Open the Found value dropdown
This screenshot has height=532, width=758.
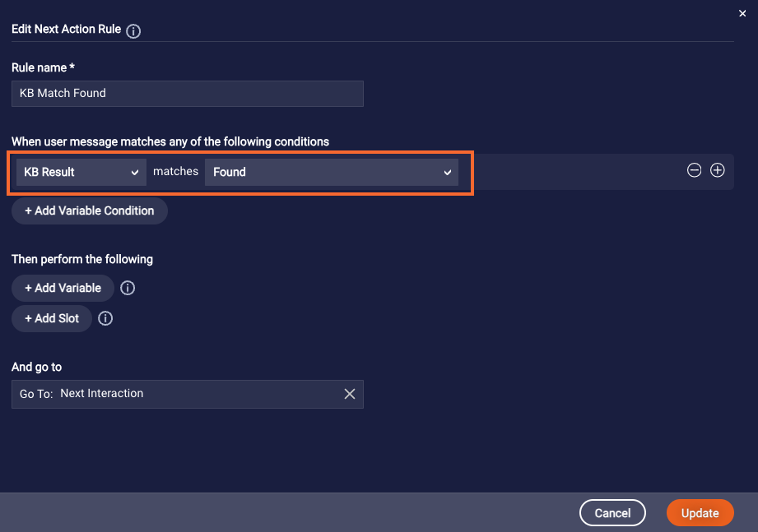332,173
